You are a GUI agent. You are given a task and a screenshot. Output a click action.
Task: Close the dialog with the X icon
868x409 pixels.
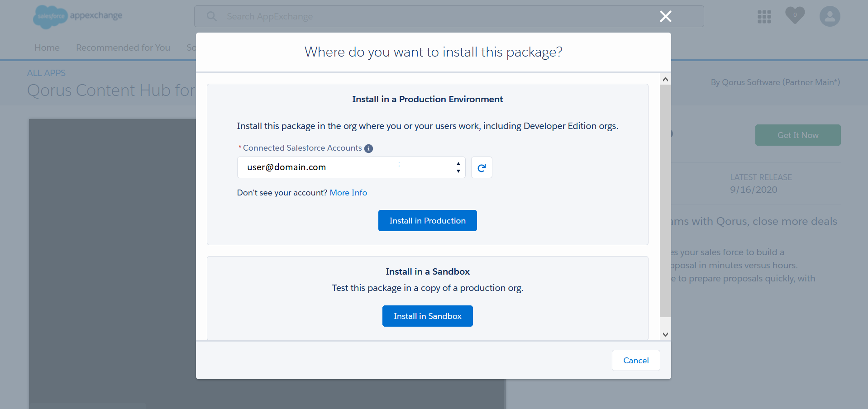665,17
